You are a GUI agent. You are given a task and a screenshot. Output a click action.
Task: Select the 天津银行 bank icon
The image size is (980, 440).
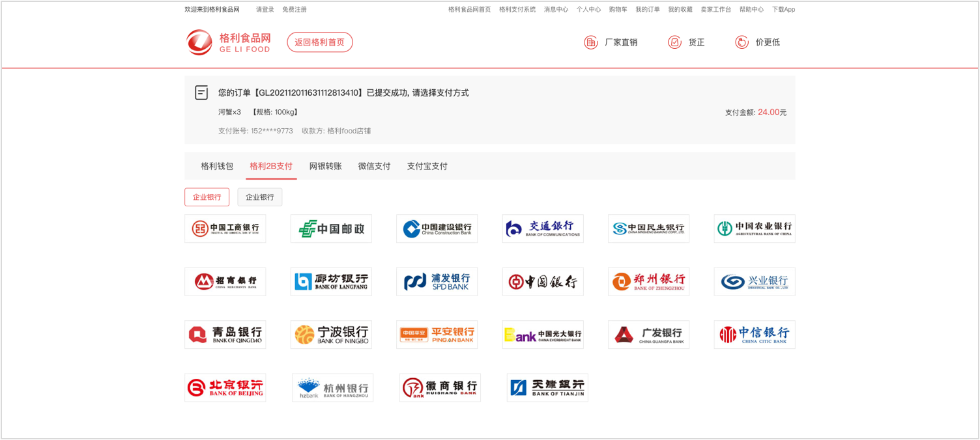coord(547,387)
